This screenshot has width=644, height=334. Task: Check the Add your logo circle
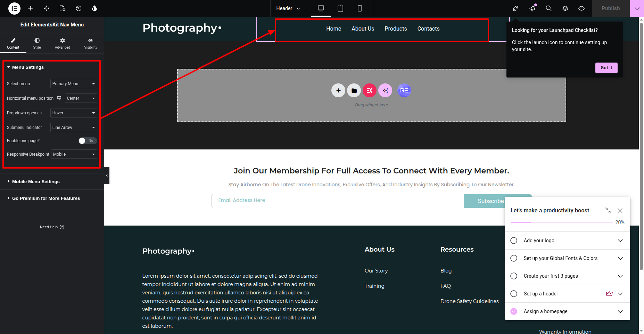point(514,241)
